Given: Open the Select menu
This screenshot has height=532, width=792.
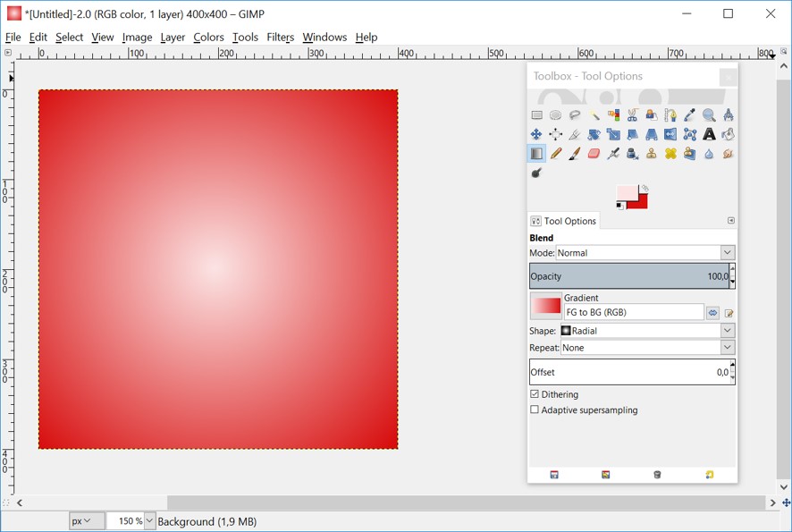Looking at the screenshot, I should pyautogui.click(x=69, y=37).
